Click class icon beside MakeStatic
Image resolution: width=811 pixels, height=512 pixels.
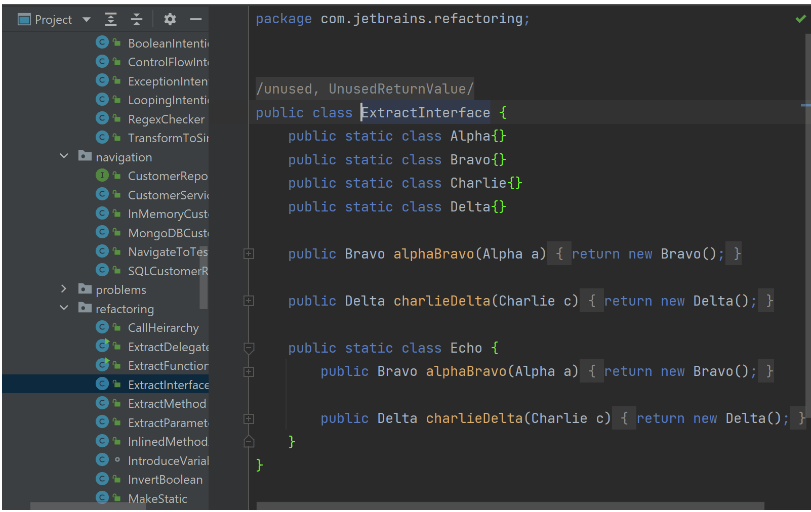[102, 498]
